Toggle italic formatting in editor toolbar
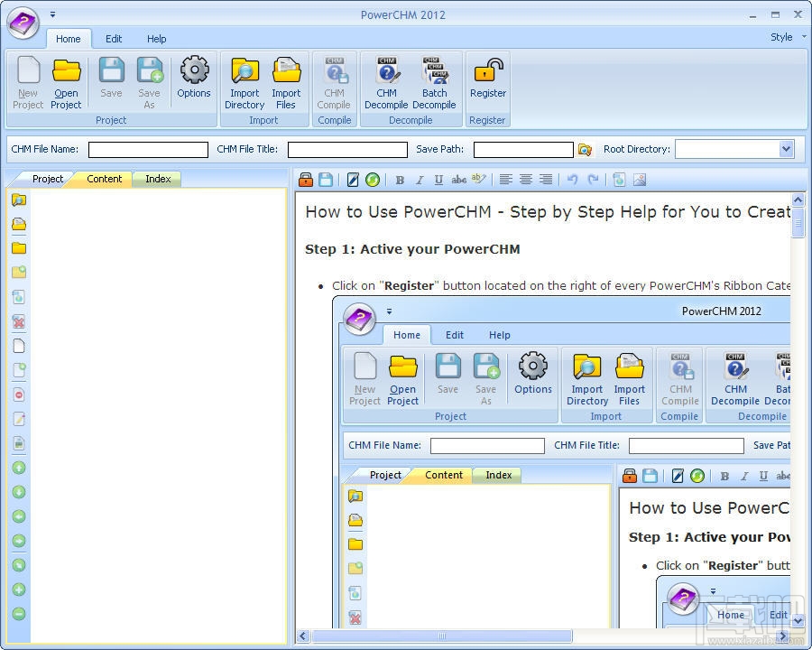The width and height of the screenshot is (812, 650). pos(420,180)
